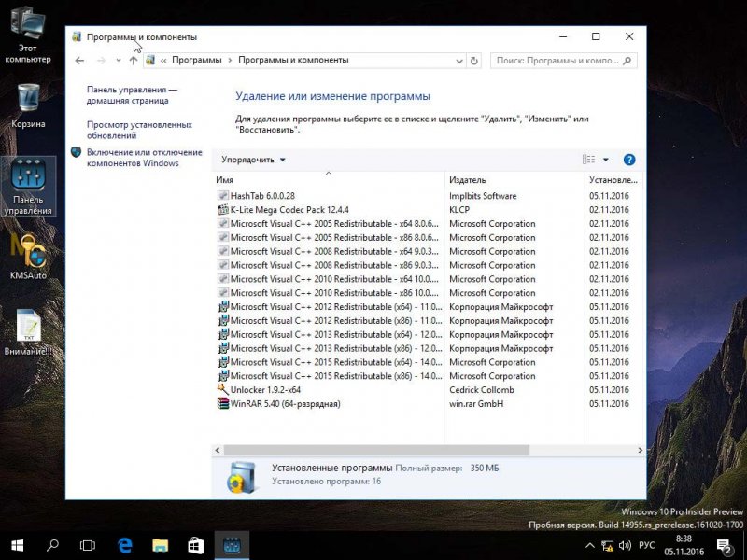Click the Forward navigation arrow
Viewport: 747px width, 560px height.
[101, 61]
